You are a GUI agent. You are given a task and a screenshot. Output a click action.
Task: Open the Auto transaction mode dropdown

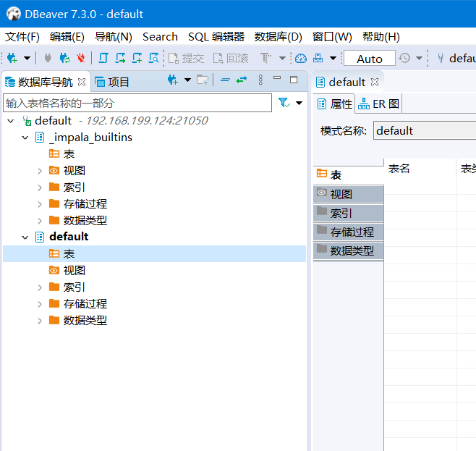point(370,59)
